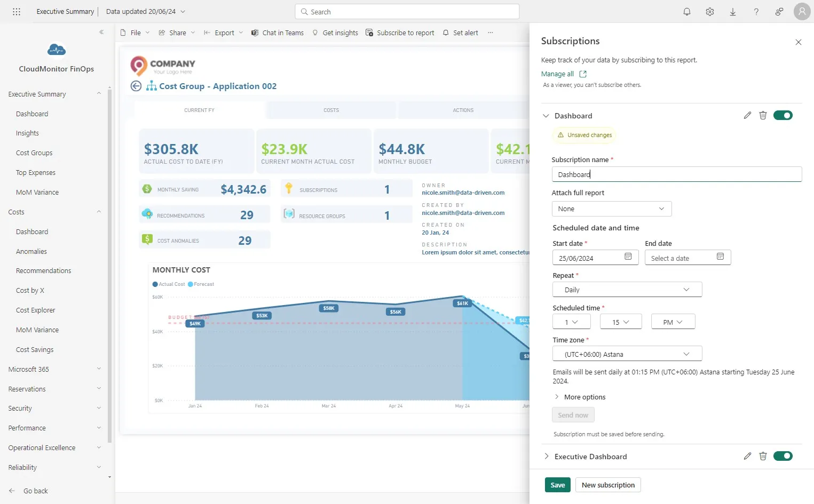Open the Share menu
The height and width of the screenshot is (504, 814).
tap(177, 33)
